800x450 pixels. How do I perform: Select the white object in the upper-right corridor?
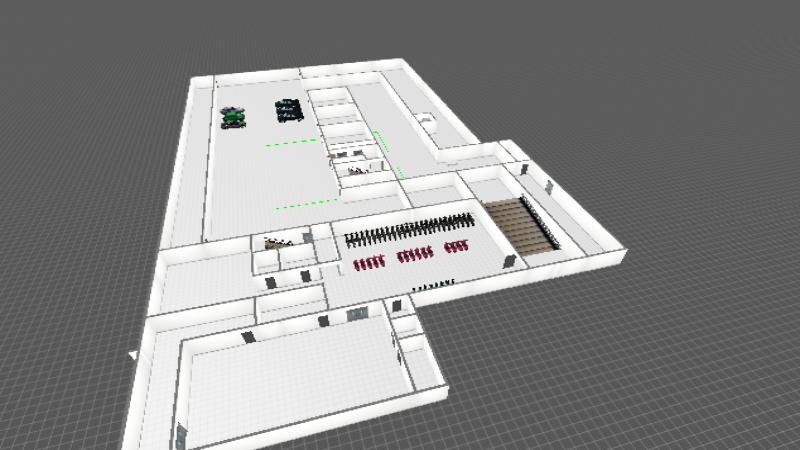[x=426, y=119]
